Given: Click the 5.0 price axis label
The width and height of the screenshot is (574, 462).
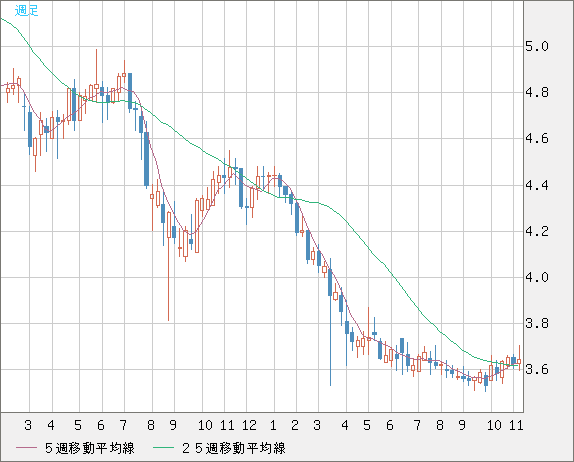Looking at the screenshot, I should coord(537,46).
